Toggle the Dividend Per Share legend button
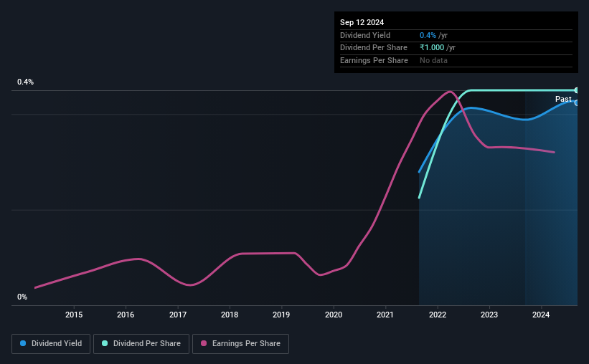 pos(141,344)
